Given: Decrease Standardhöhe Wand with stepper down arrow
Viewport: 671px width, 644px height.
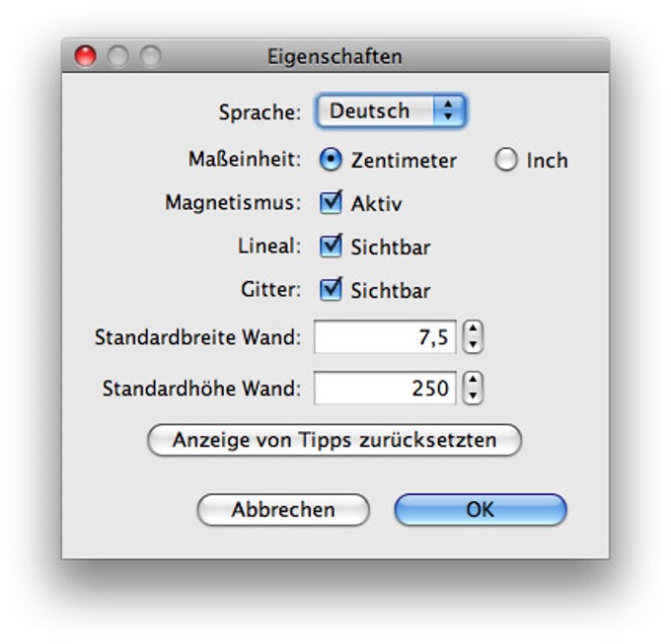Looking at the screenshot, I should tap(474, 394).
